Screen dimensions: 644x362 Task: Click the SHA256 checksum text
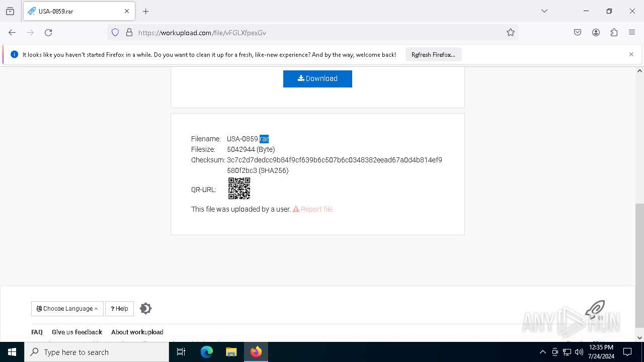tap(335, 165)
